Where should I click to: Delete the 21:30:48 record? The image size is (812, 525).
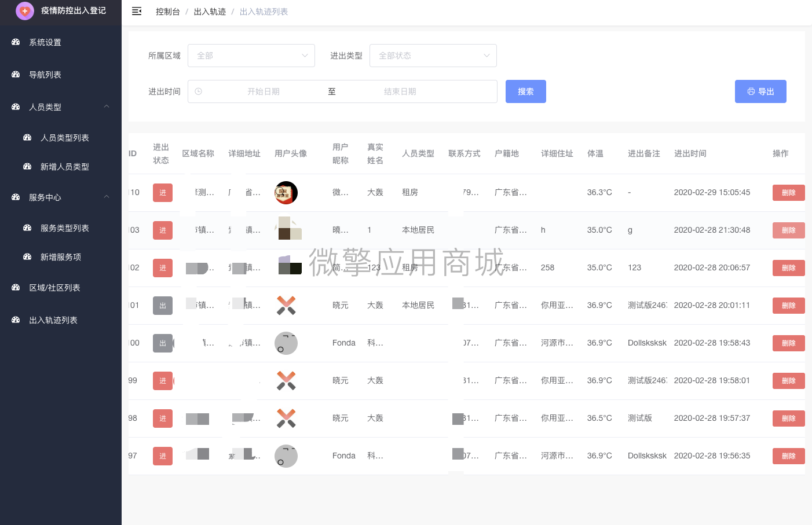click(788, 230)
